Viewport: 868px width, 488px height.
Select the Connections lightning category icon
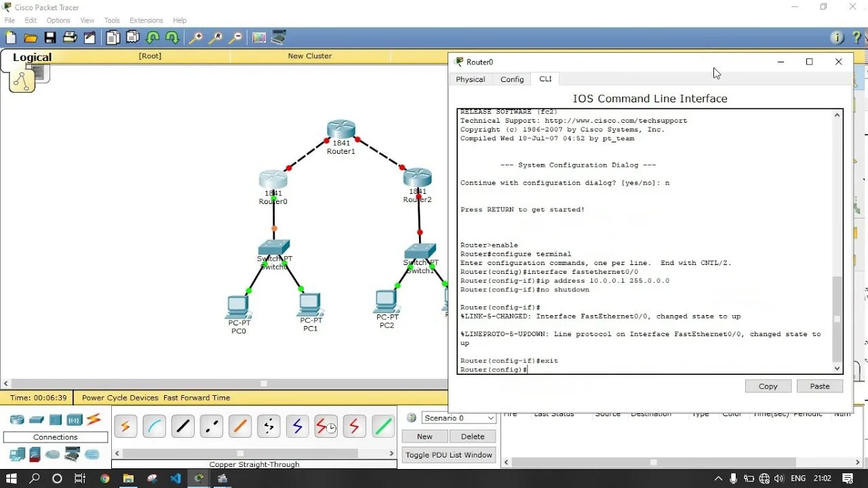[x=94, y=420]
